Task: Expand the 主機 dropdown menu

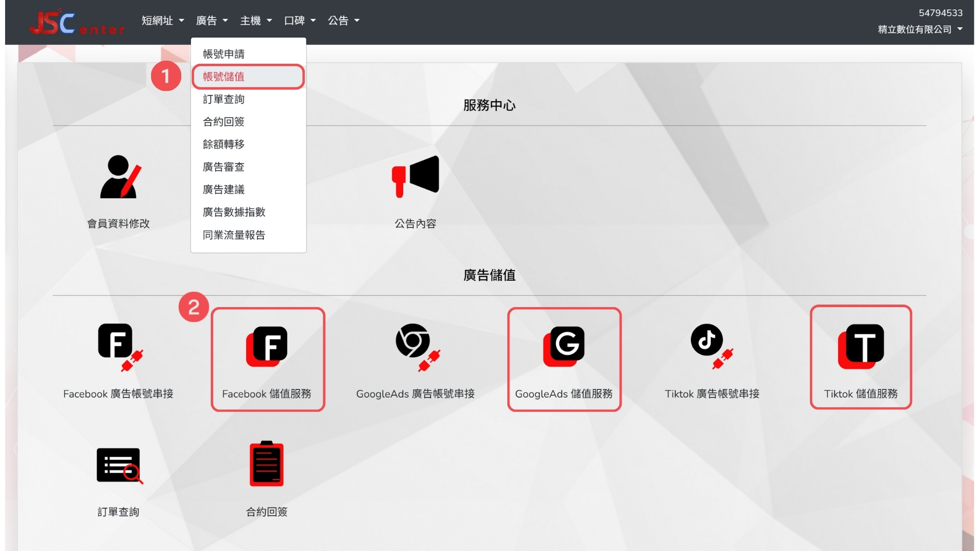Action: [256, 21]
